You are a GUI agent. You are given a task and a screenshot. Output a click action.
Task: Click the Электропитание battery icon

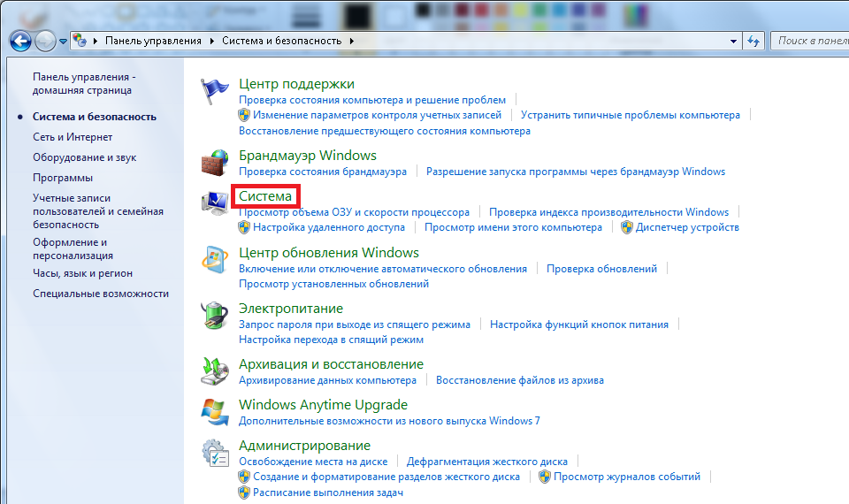point(214,316)
